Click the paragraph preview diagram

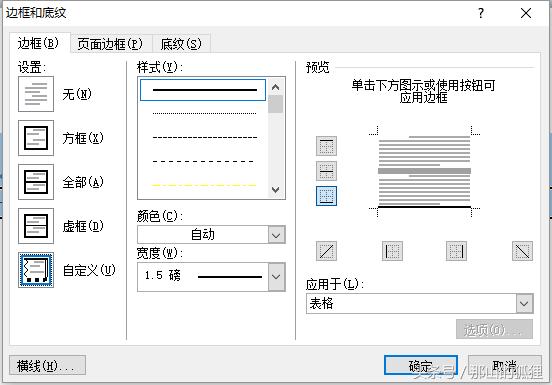coord(424,171)
